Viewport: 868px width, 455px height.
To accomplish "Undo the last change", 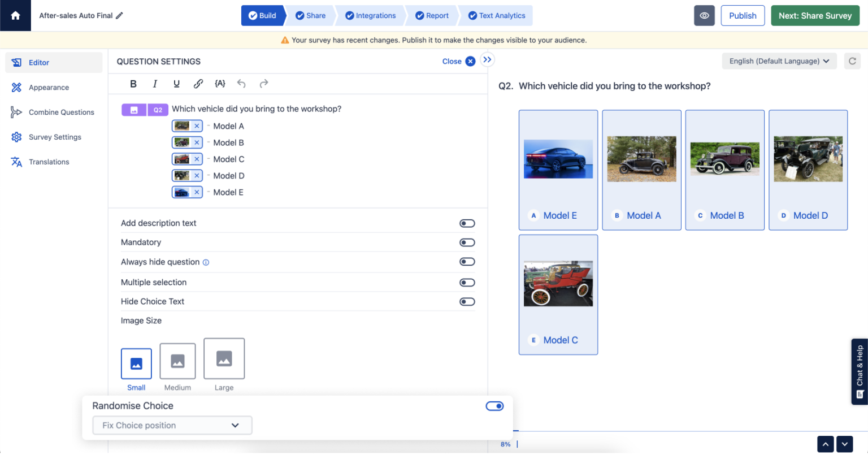I will tap(241, 83).
